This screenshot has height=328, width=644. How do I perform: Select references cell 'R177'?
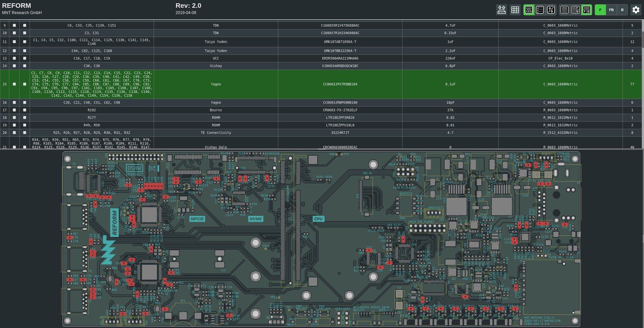[92, 117]
